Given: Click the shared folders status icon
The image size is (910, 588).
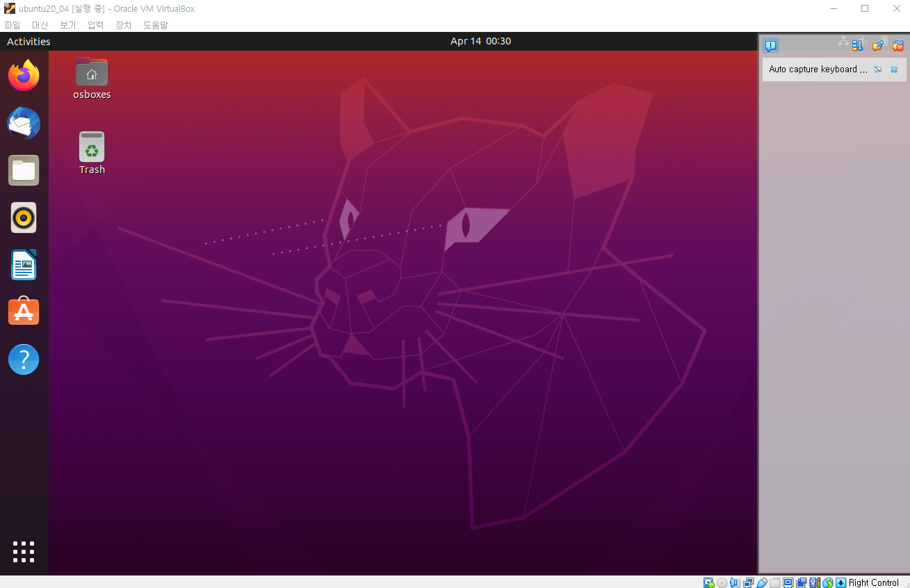Looking at the screenshot, I should 775,582.
